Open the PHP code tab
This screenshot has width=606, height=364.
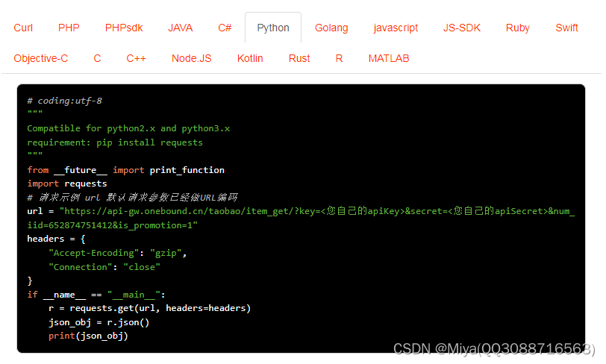pyautogui.click(x=69, y=28)
